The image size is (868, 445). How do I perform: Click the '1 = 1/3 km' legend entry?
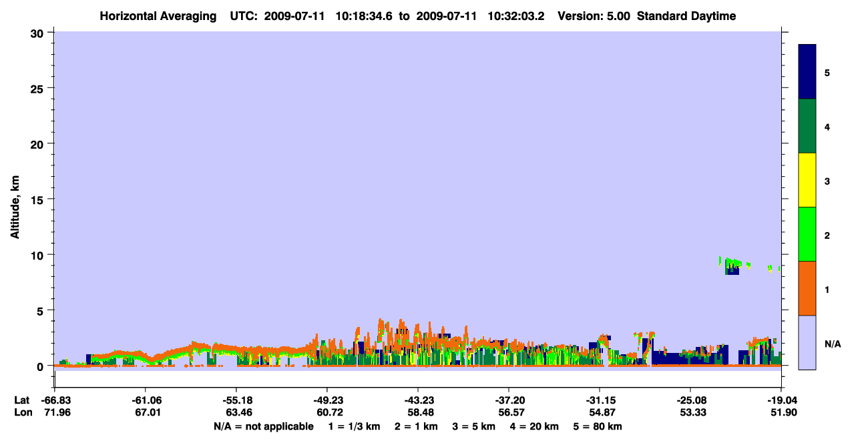coord(354,426)
